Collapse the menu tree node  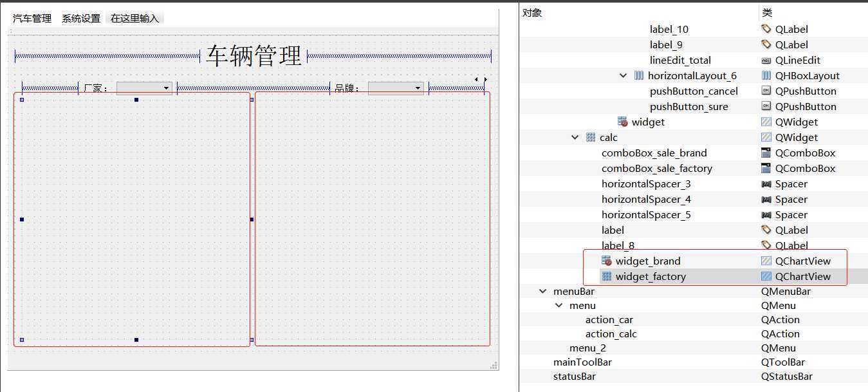click(559, 306)
